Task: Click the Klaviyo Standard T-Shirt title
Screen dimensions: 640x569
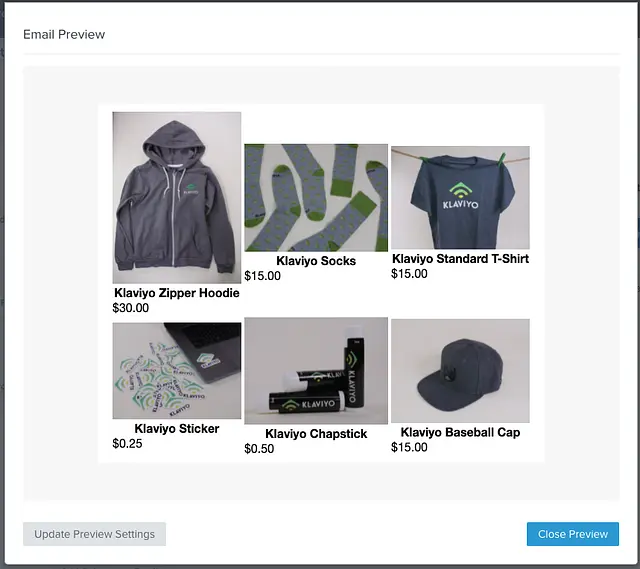Action: 460,259
